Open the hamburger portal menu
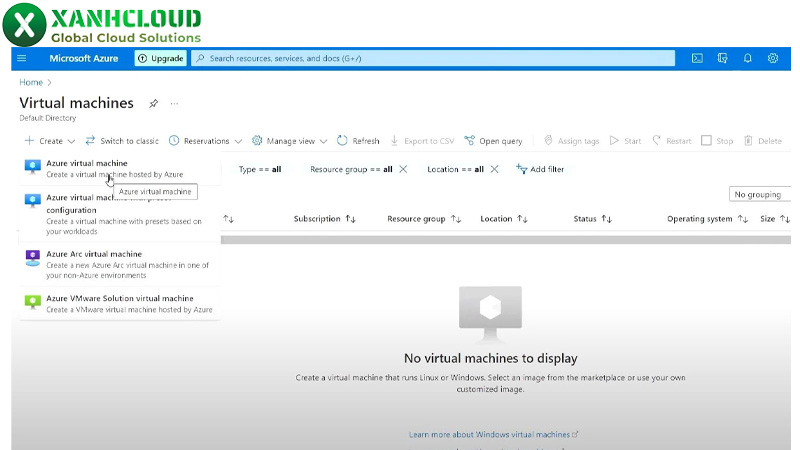 [x=21, y=58]
